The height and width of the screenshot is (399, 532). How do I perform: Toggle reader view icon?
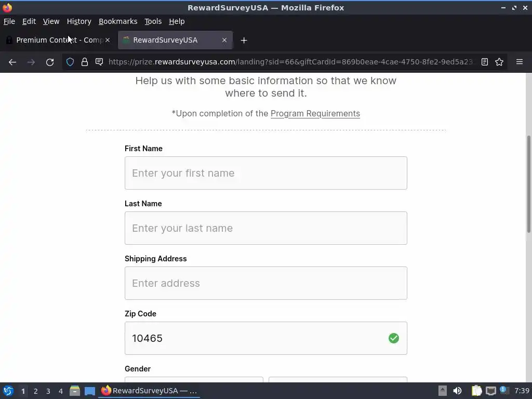(485, 62)
